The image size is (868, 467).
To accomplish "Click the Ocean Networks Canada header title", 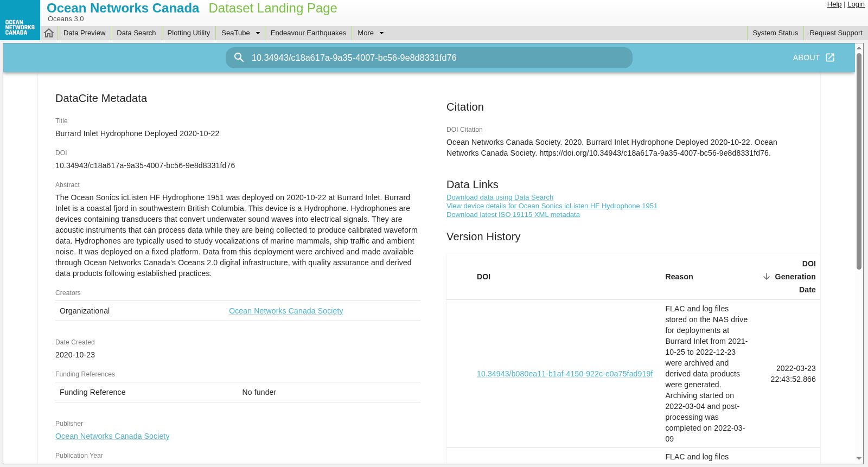I will [x=123, y=8].
